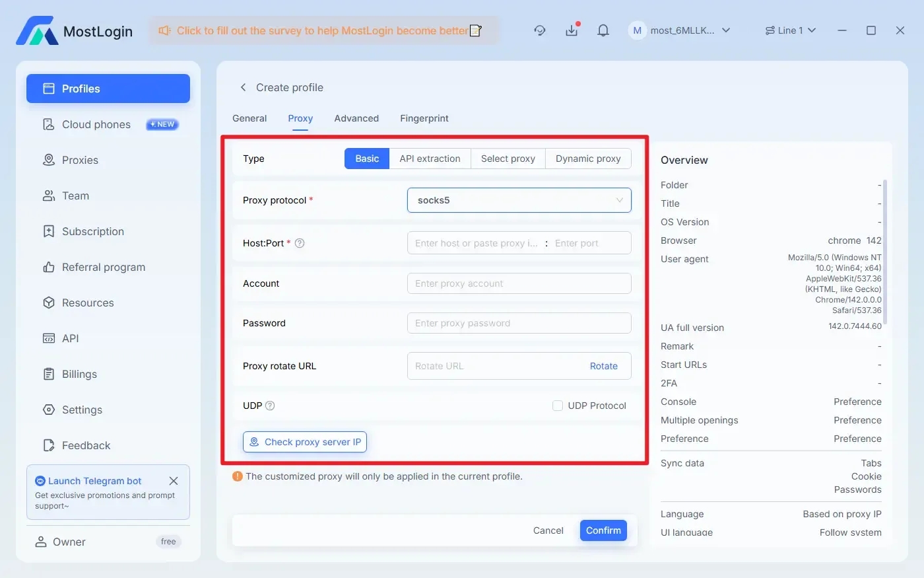The image size is (924, 578).
Task: Enable the UDP Protocol checkbox
Action: pyautogui.click(x=558, y=406)
